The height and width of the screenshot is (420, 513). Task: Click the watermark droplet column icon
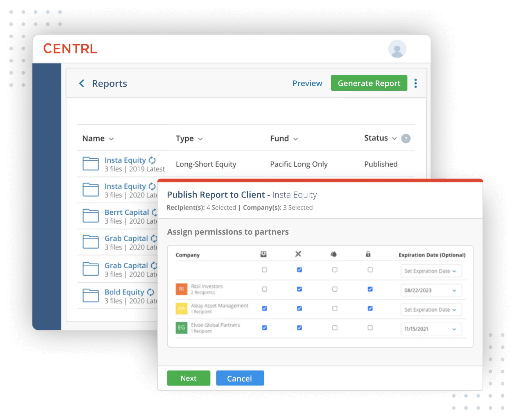tap(334, 254)
